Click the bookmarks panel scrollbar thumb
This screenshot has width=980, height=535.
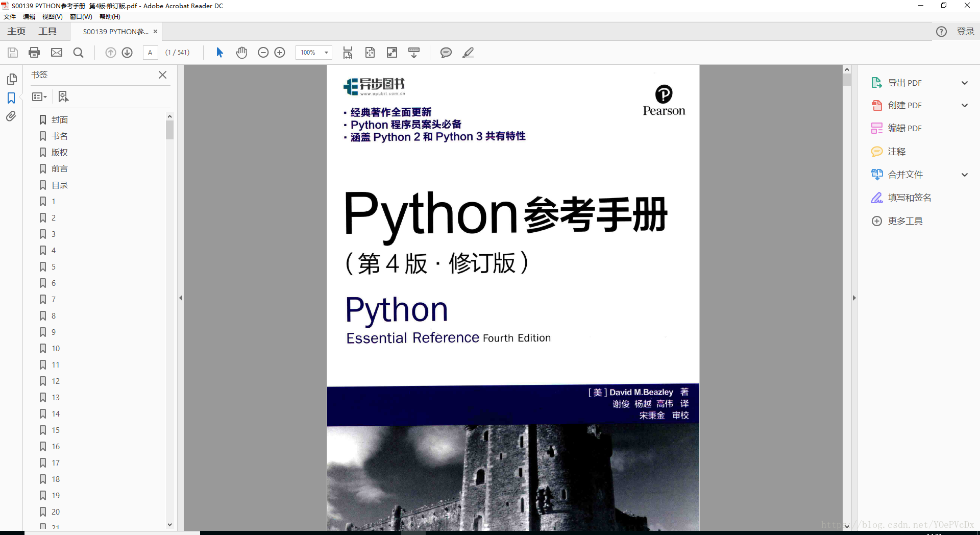click(170, 130)
